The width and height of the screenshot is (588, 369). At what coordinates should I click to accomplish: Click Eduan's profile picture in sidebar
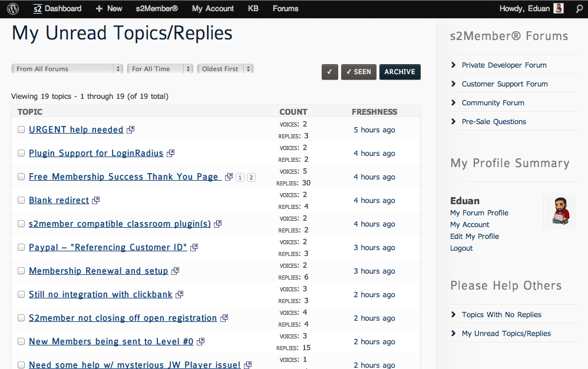click(x=560, y=211)
